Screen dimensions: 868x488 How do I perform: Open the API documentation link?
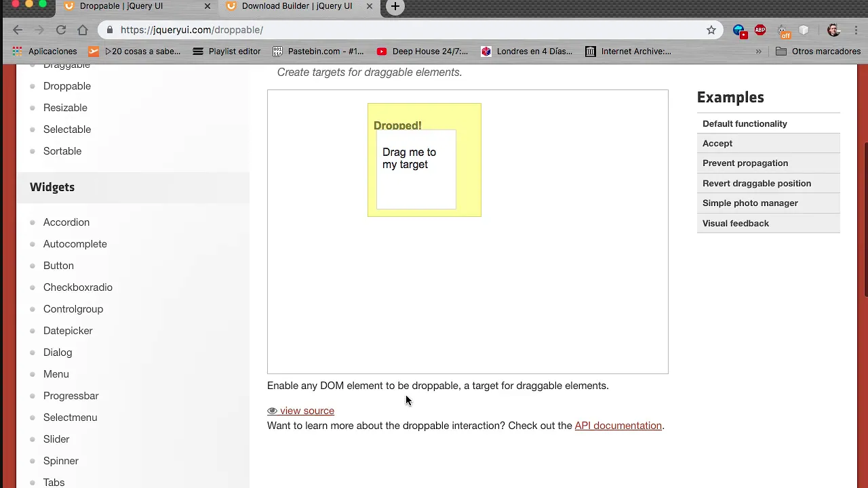click(x=618, y=426)
